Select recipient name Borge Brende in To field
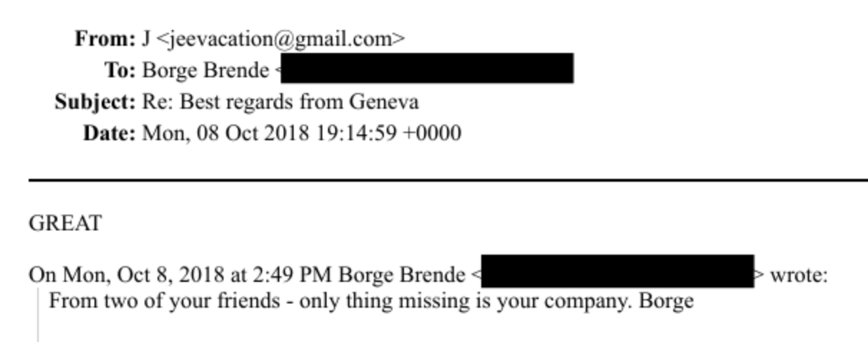868x342 pixels. pyautogui.click(x=205, y=70)
